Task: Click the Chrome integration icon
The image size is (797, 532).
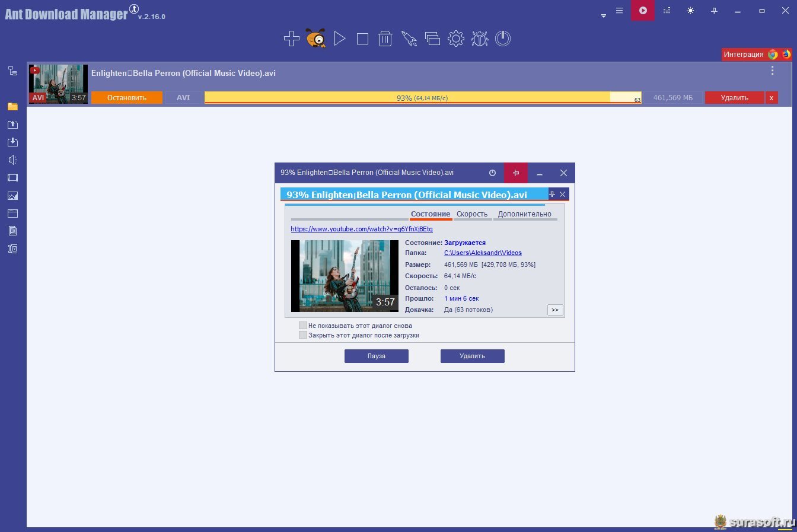Action: pos(773,55)
